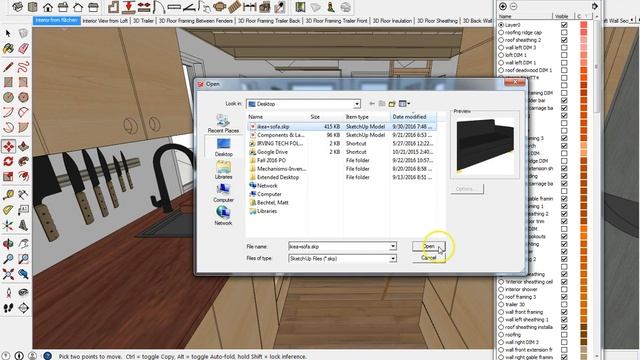Sort files by Item type column
Viewport: 640px width, 360px height.
[367, 117]
